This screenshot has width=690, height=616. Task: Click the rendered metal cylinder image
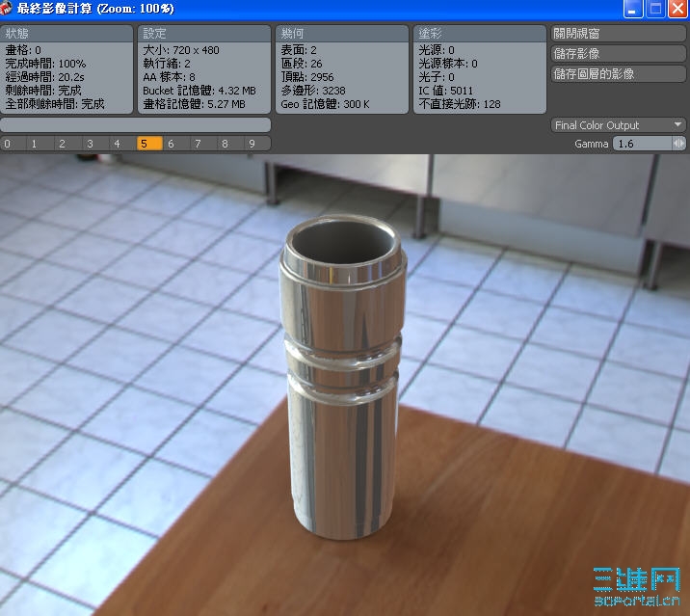coord(343,377)
